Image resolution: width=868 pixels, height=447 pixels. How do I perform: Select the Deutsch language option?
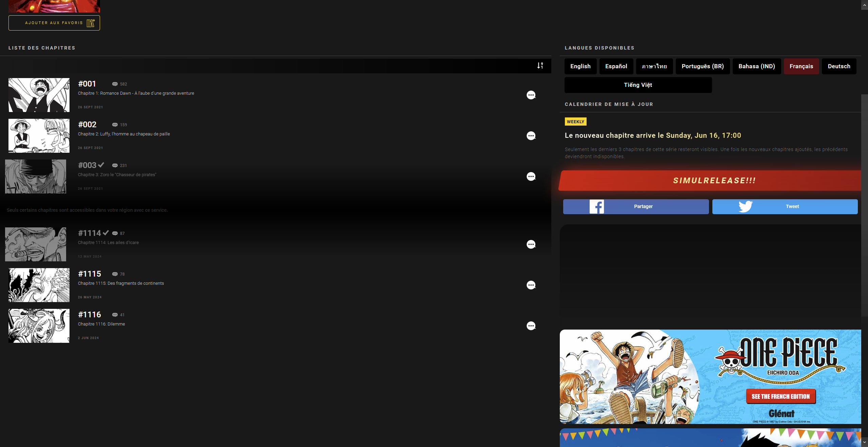[839, 66]
